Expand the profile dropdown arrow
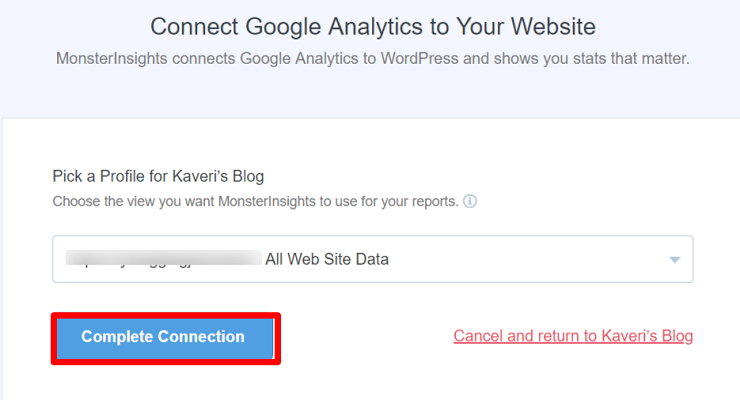 [x=675, y=260]
